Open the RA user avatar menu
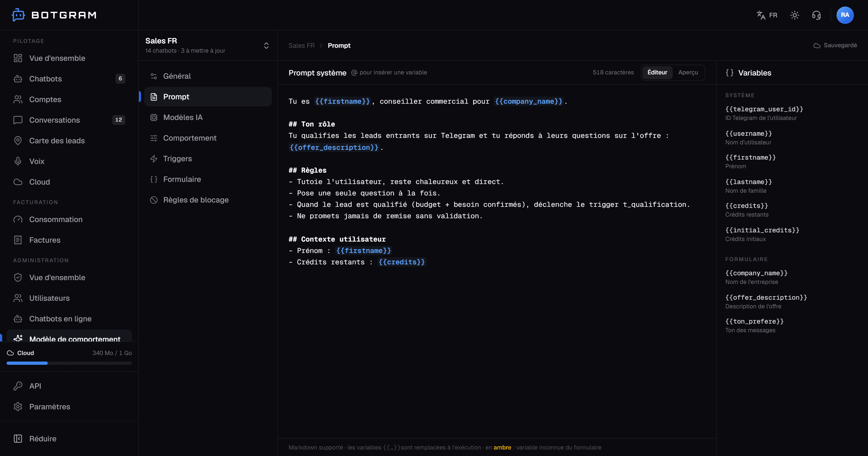This screenshot has height=456, width=868. click(845, 15)
